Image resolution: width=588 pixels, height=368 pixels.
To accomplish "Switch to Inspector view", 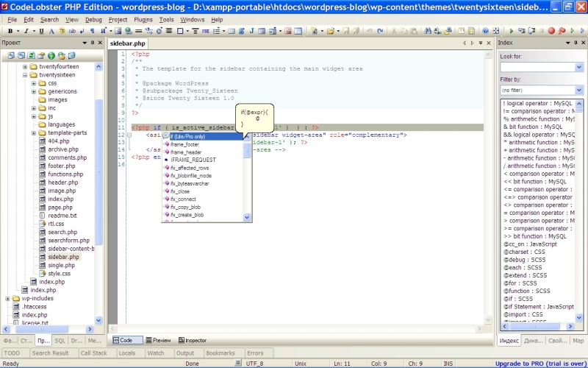I will tap(193, 340).
